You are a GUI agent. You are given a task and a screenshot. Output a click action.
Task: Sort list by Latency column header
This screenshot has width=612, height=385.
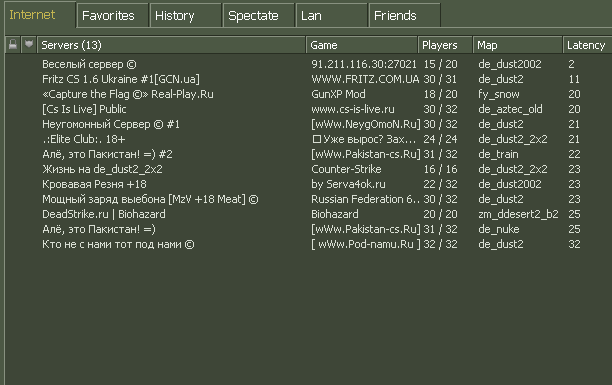(587, 45)
